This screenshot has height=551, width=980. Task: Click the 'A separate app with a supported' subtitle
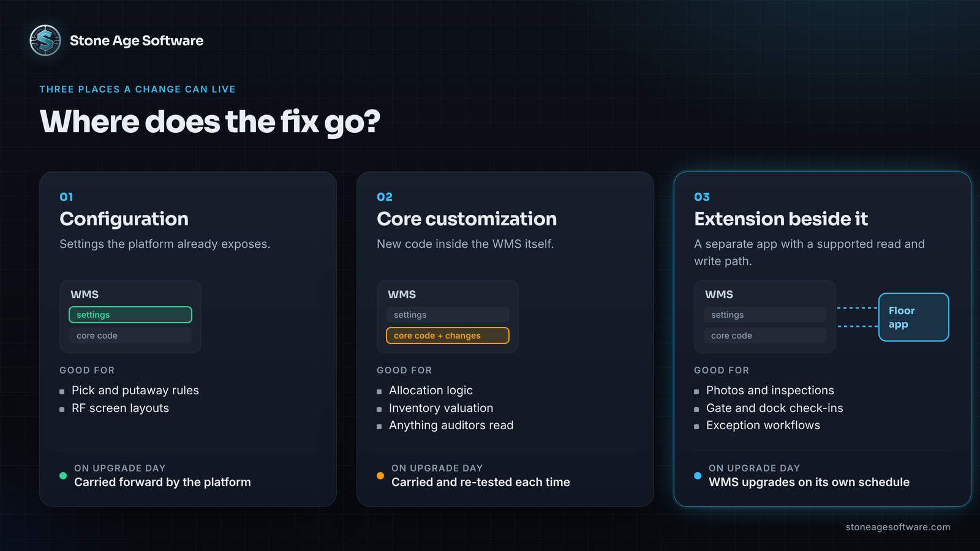809,252
